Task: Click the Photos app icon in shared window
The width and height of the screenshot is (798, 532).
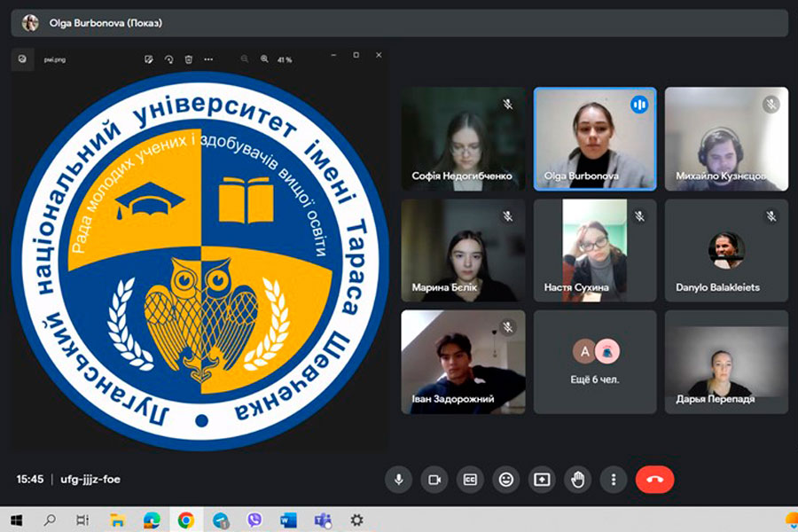Action: tap(22, 59)
